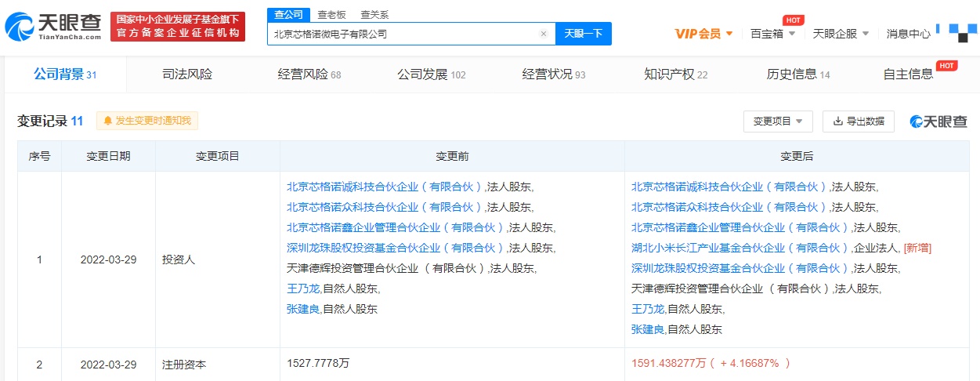Click the 注册资本 cell in row 2
This screenshot has height=381, width=980.
(218, 365)
